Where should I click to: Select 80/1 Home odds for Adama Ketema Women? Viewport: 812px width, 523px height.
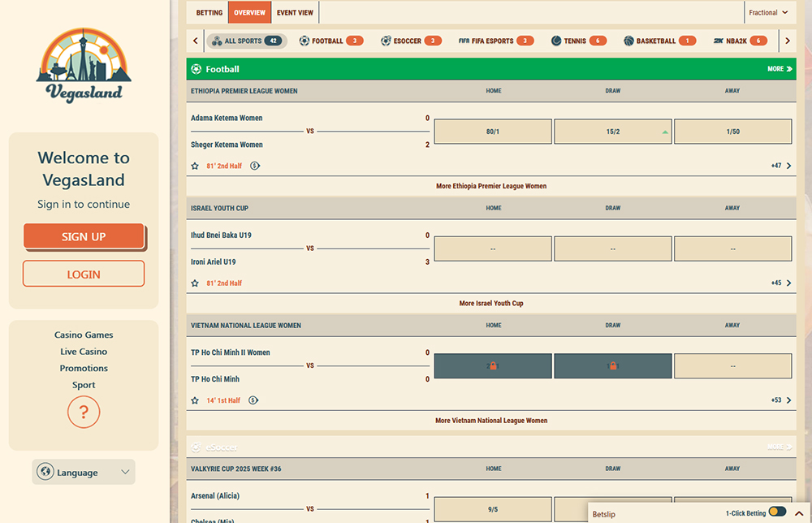click(x=493, y=132)
